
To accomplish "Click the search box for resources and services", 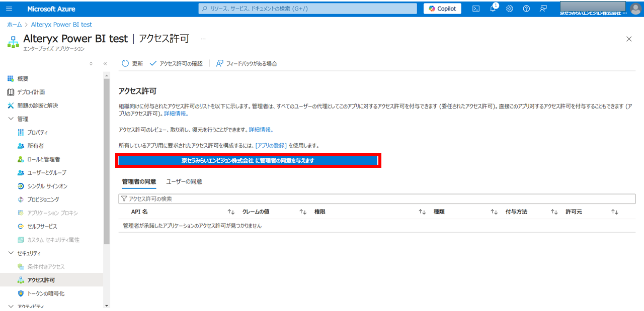I will pyautogui.click(x=308, y=9).
